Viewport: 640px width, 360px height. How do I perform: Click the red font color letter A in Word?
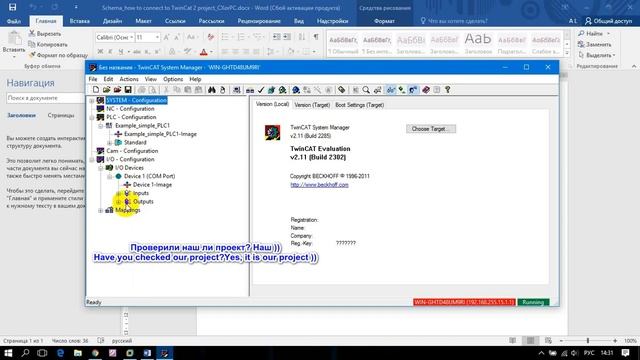[204, 52]
